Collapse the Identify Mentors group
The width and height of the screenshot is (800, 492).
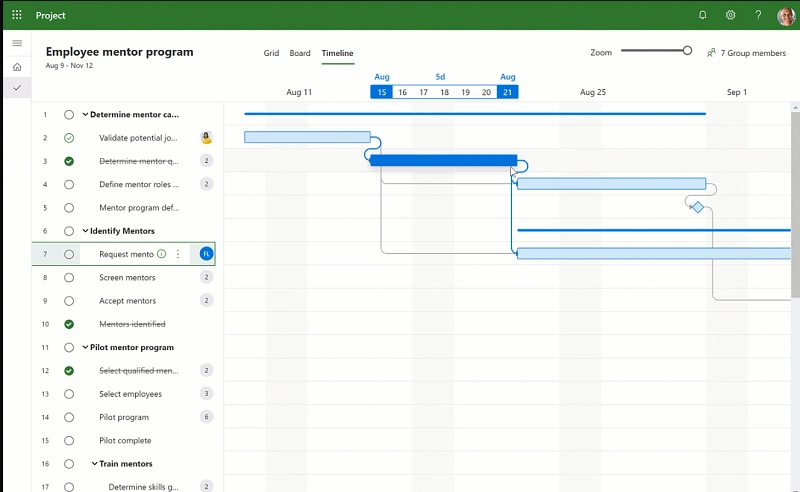(85, 231)
